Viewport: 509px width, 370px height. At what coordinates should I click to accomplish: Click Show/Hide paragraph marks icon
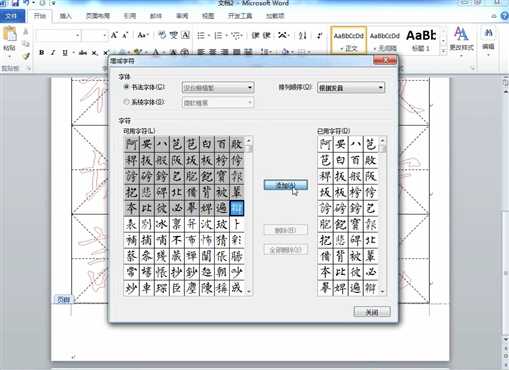coord(320,35)
